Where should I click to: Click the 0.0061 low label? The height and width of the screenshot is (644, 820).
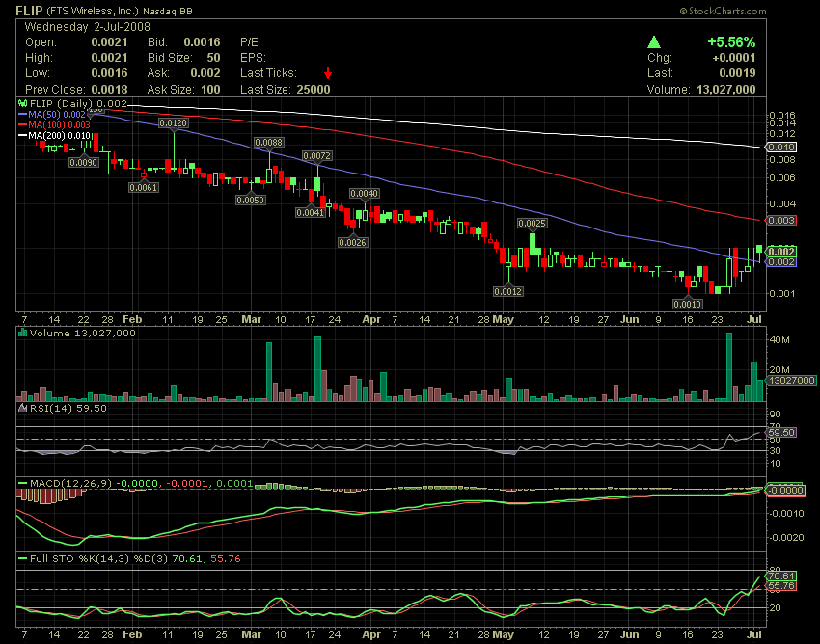(x=144, y=187)
